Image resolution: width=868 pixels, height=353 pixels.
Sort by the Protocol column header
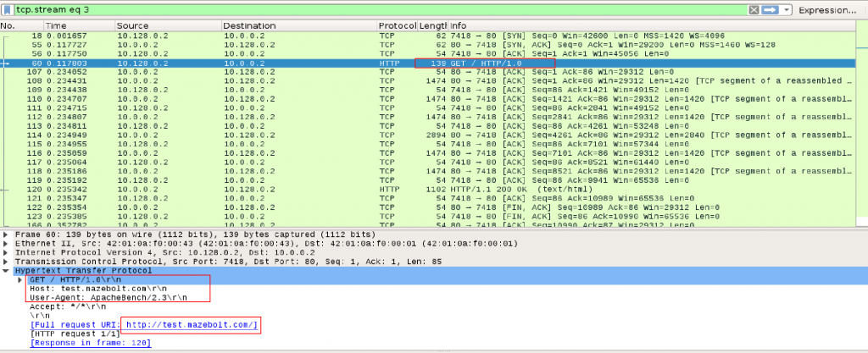point(398,25)
